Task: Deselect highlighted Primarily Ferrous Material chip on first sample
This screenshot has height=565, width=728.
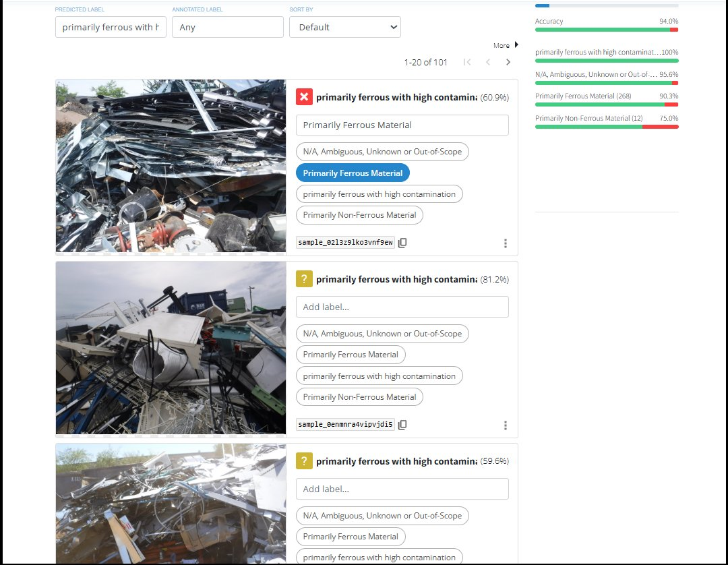Action: (x=353, y=173)
